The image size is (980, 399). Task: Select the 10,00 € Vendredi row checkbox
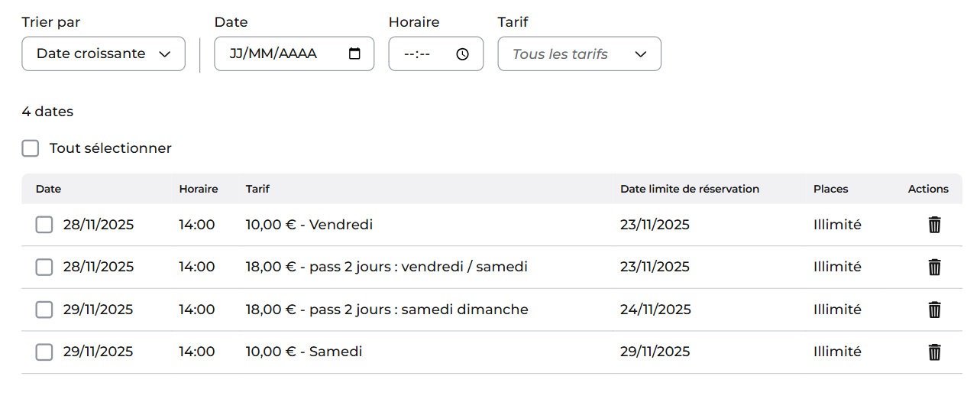point(44,225)
